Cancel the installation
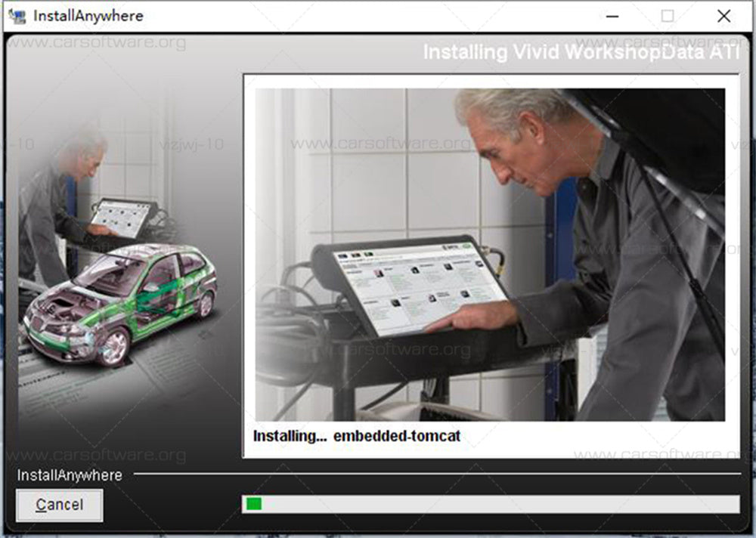 tap(59, 506)
